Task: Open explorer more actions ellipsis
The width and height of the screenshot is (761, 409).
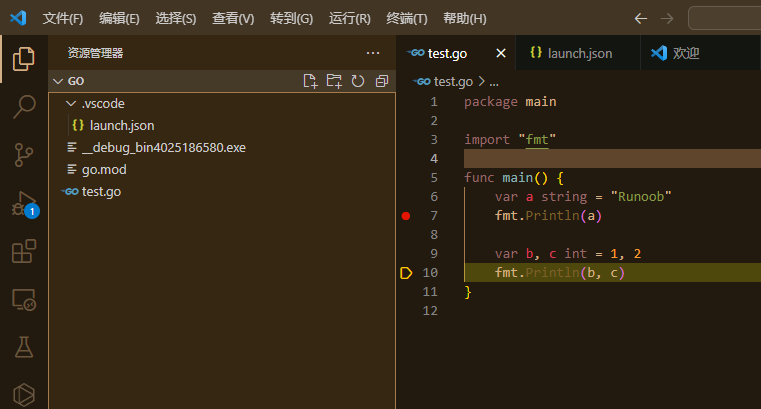Action: 373,53
